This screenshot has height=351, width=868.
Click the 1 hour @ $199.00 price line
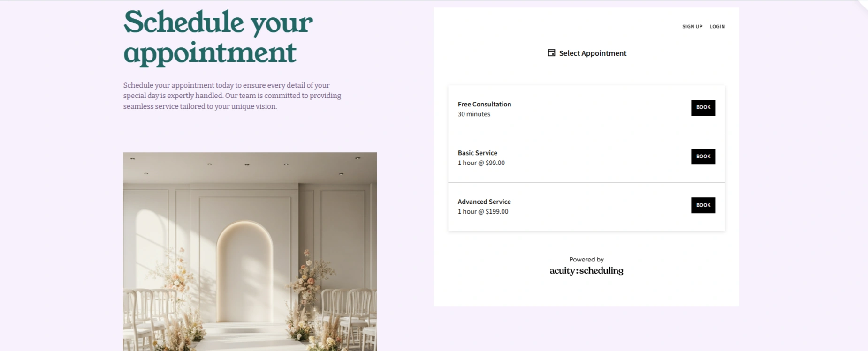click(x=483, y=212)
